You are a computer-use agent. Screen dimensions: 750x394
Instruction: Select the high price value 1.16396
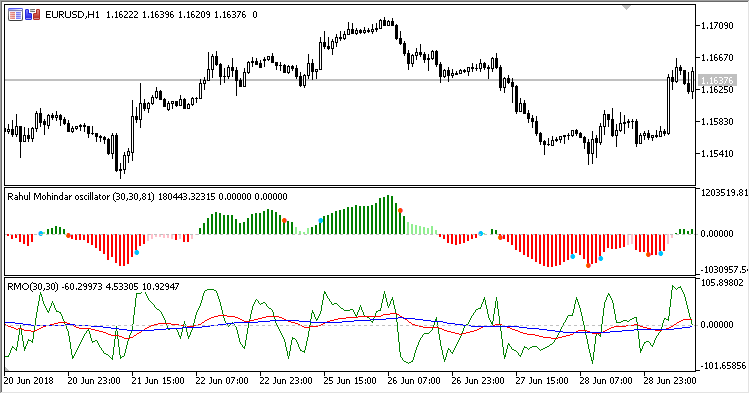coord(158,15)
